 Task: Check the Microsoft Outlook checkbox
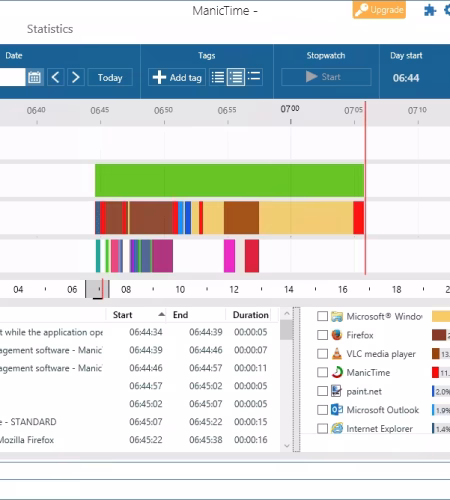[322, 410]
